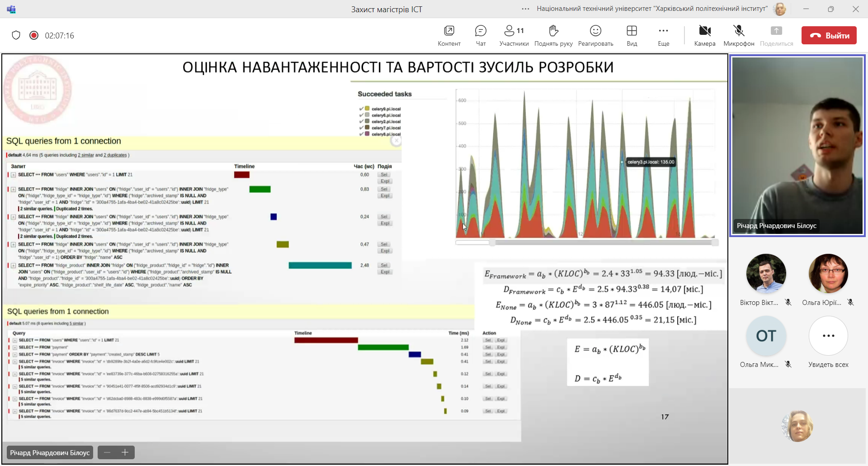The image size is (868, 466).
Task: Open the Контент sharing panel
Action: pos(449,35)
